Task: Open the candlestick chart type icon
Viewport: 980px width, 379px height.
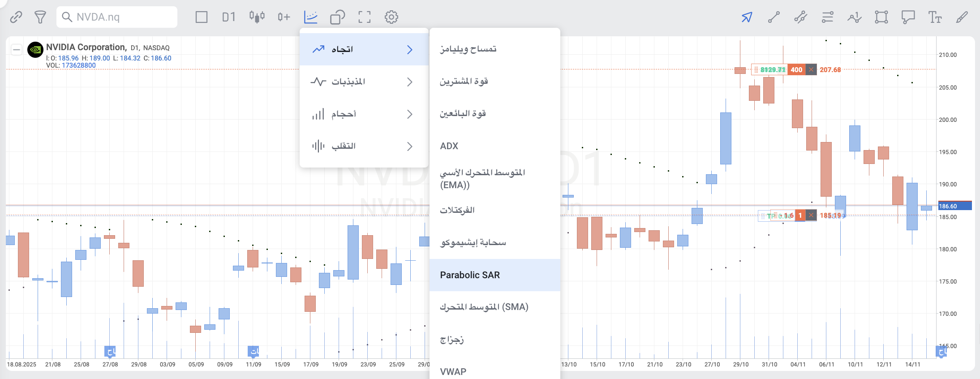Action: [x=257, y=17]
